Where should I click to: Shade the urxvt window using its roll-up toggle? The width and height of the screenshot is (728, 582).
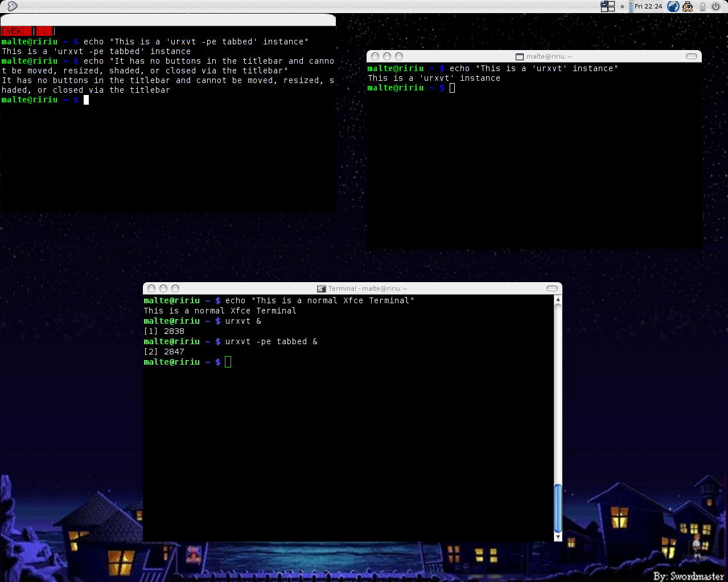[691, 56]
